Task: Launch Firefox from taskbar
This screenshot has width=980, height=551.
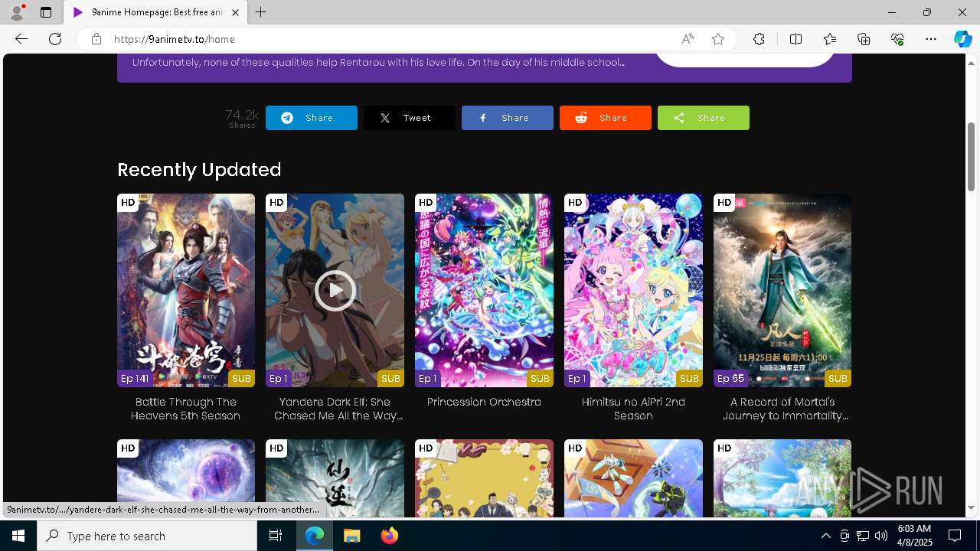Action: (389, 536)
